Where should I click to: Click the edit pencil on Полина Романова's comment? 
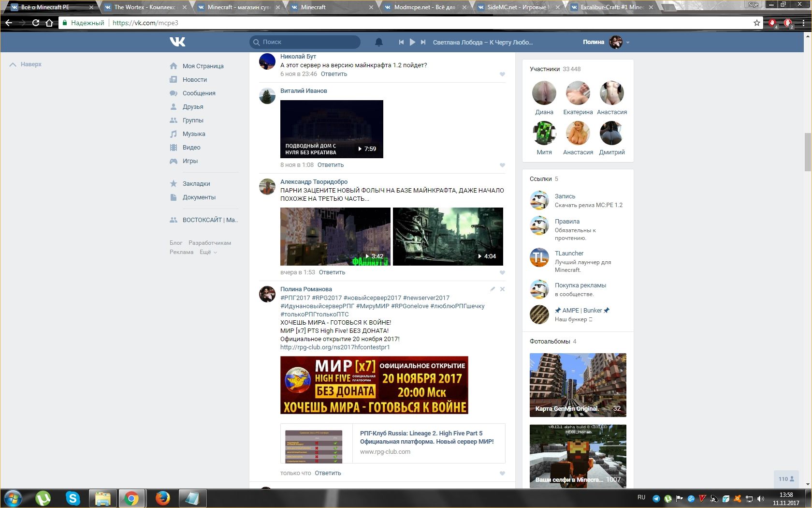(493, 289)
